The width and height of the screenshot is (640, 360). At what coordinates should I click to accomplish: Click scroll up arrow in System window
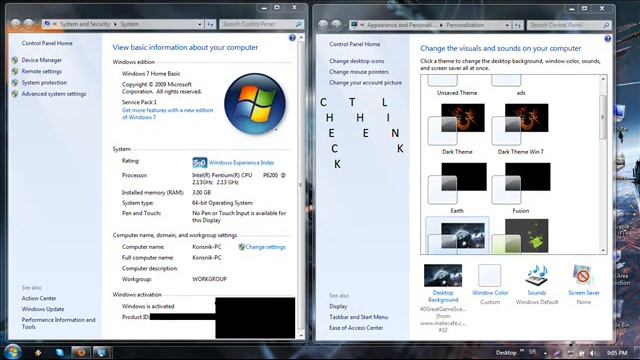[302, 38]
